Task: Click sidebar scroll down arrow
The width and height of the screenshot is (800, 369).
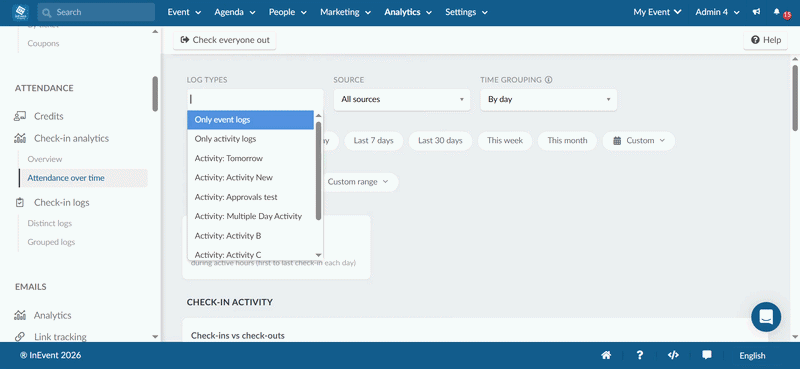Action: pos(156,337)
